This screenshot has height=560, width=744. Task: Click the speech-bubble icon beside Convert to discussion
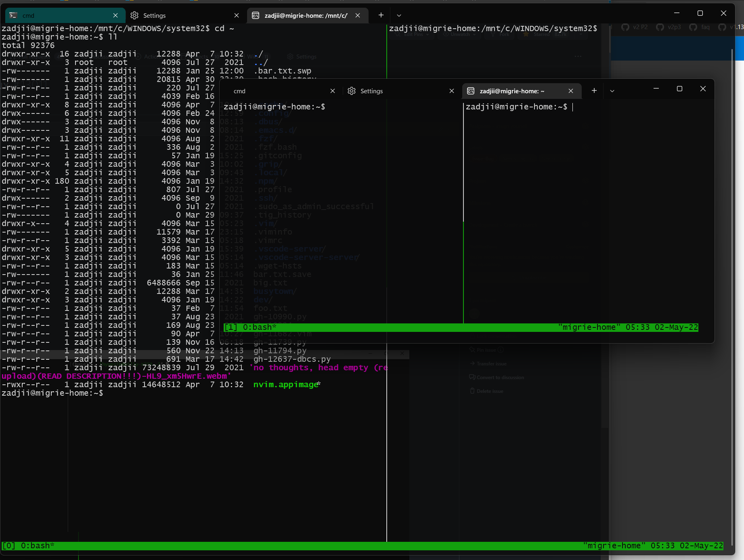472,377
